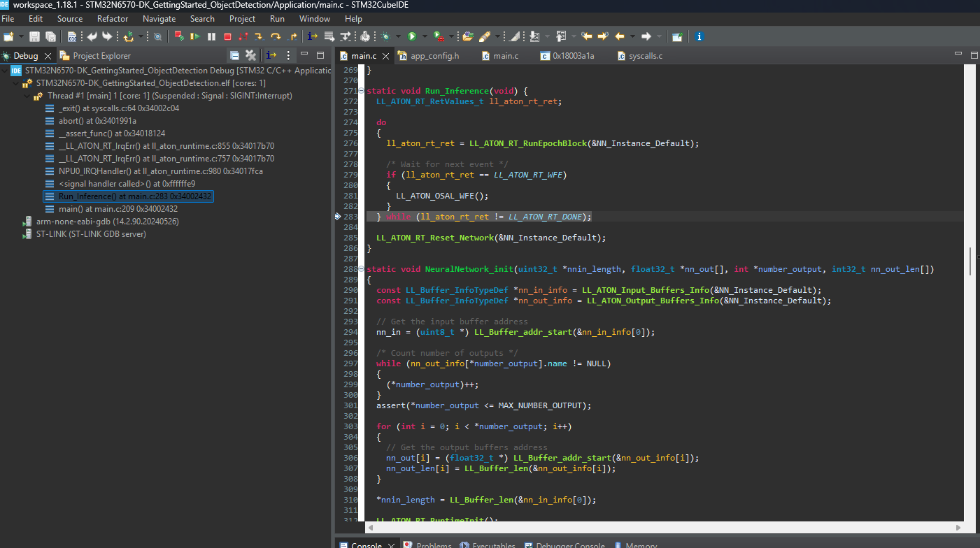The image size is (980, 548).
Task: Terminate the debug session with Stop
Action: (227, 36)
